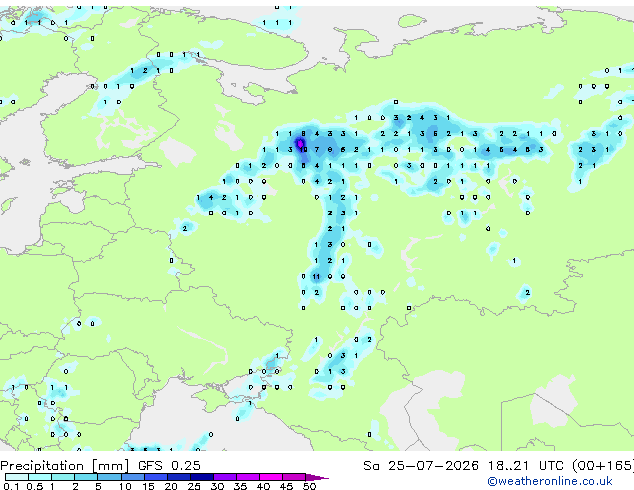This screenshot has height=490, width=634.
Task: Pick the 40–45 mm magenta legend box
Action: coord(271,477)
